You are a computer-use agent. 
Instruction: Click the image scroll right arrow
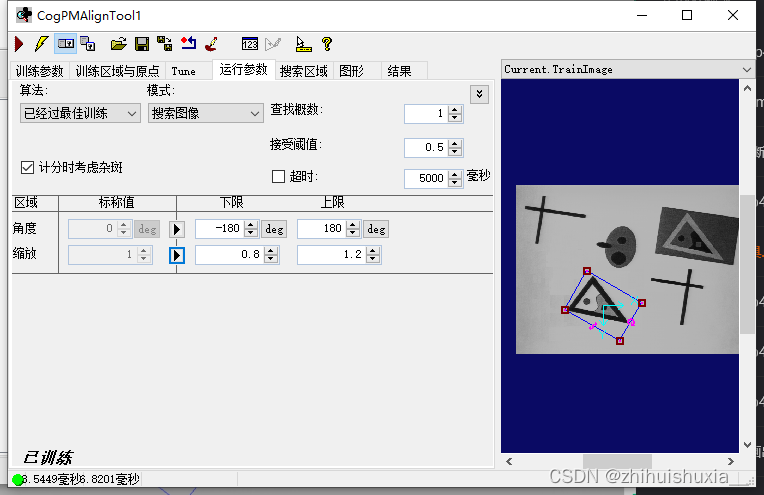[731, 461]
